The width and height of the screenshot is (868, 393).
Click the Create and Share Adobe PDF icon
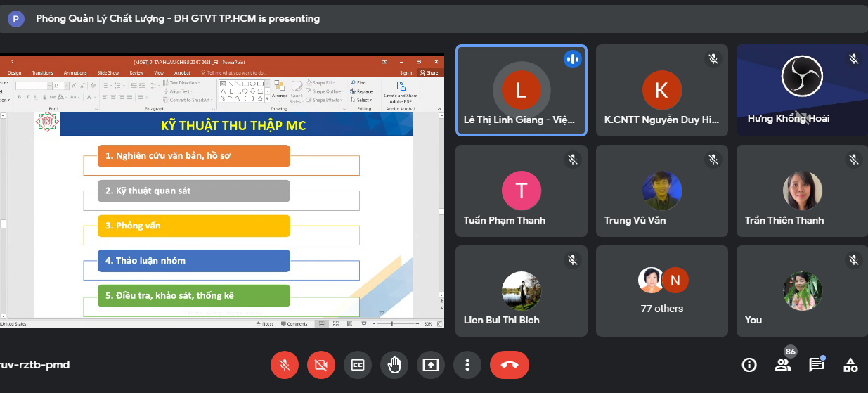(x=401, y=91)
